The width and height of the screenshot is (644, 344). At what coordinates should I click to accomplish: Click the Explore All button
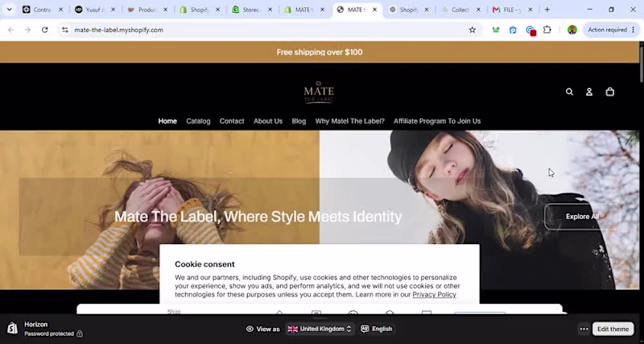[x=582, y=217]
